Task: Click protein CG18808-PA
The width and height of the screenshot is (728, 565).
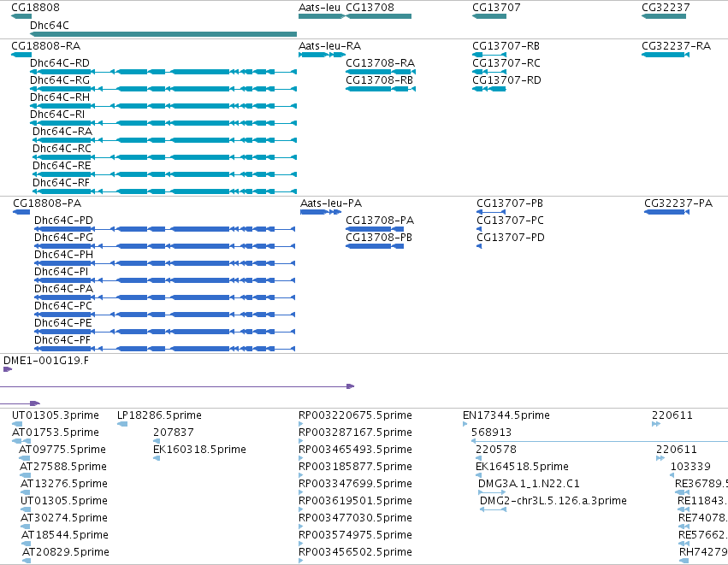Action: tap(47, 203)
